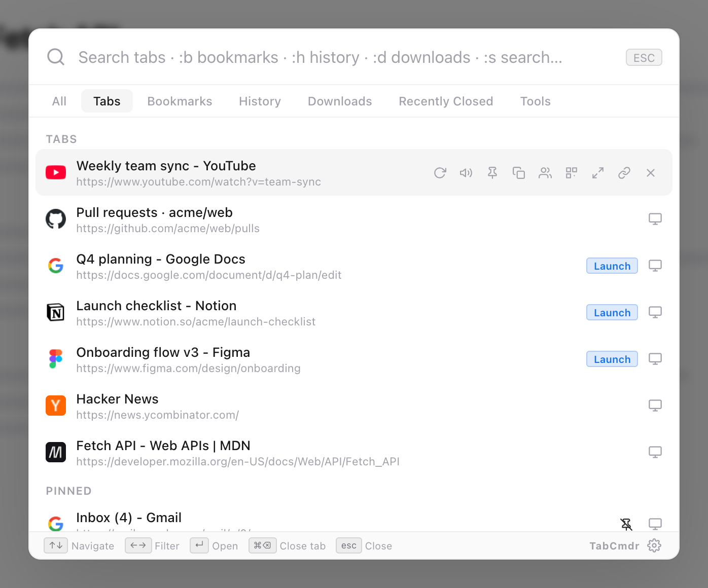The width and height of the screenshot is (708, 588).
Task: Click Launch tag on Onboarding flow row
Action: (x=612, y=359)
